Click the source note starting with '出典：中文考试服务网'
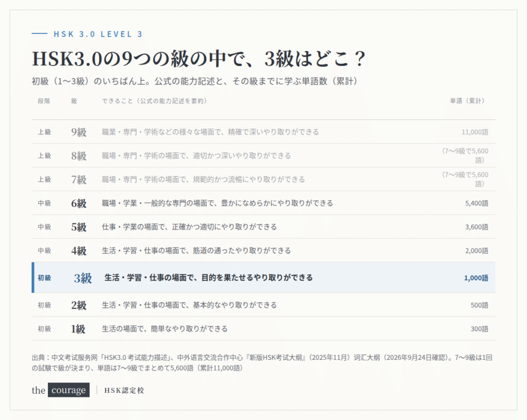 click(x=262, y=363)
